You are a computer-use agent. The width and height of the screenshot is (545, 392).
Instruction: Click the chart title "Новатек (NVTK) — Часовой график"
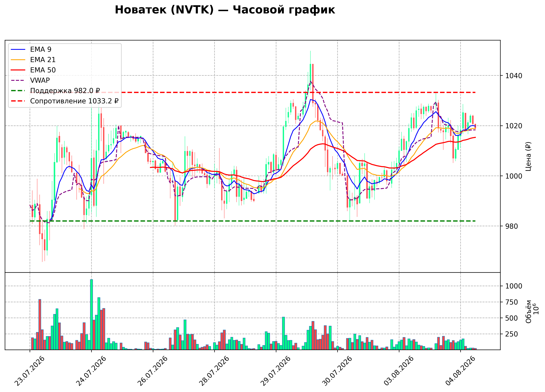point(225,10)
